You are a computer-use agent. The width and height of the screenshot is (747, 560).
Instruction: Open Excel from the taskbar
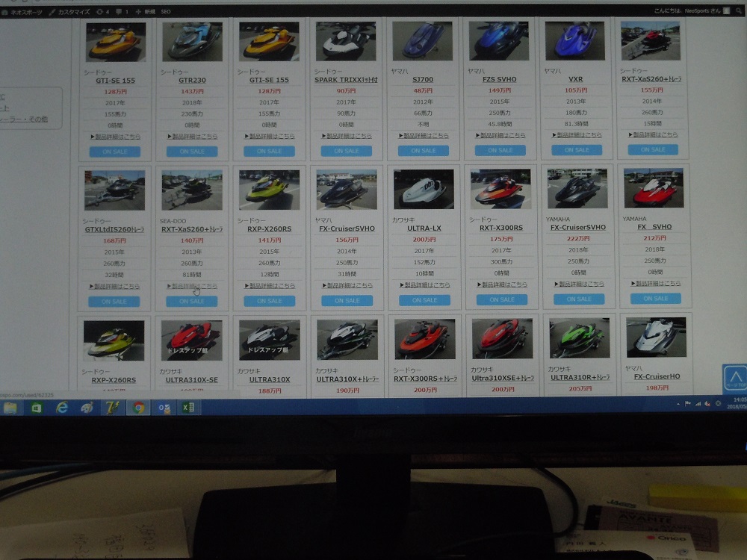(x=189, y=407)
